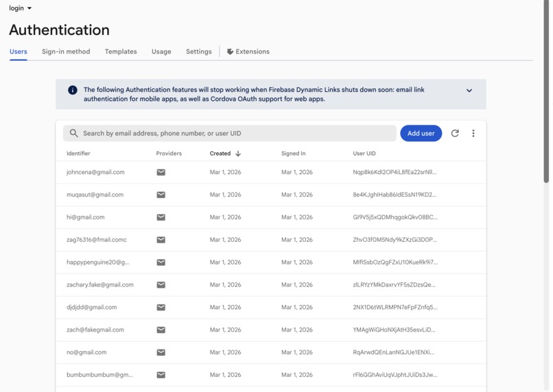Screen dimensions: 553x392
Task: Click the page vertical scrollbar thumb
Action: 546,92
